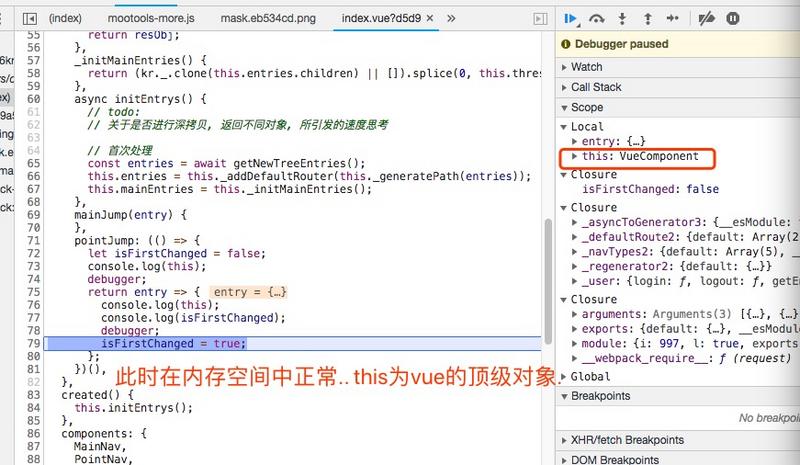
Task: Collapse the Closure with isFirstChanged
Action: click(564, 175)
